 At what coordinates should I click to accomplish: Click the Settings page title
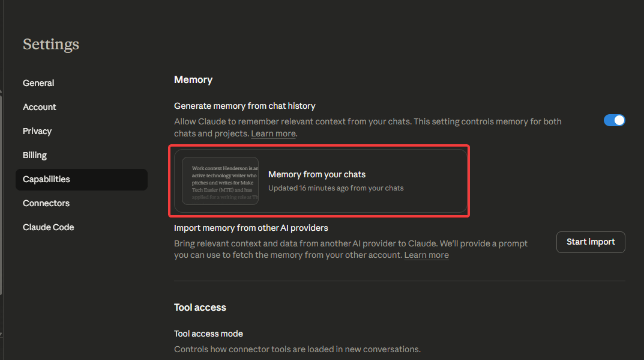click(51, 44)
